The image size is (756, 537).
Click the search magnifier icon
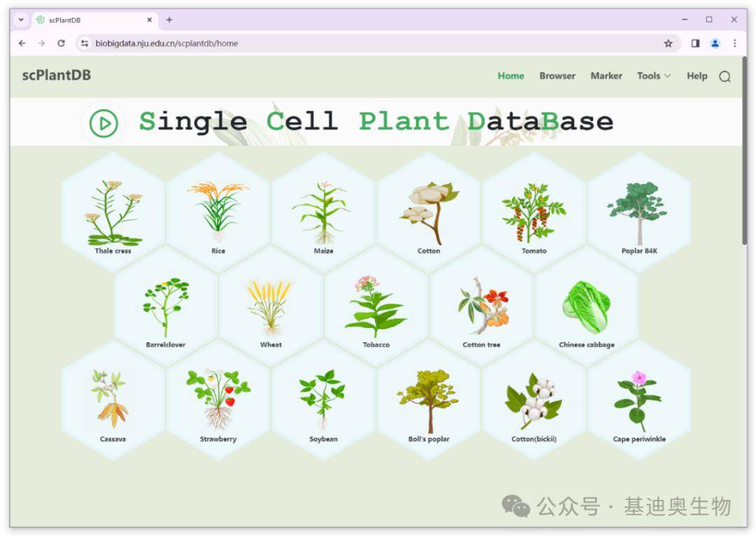tap(725, 76)
